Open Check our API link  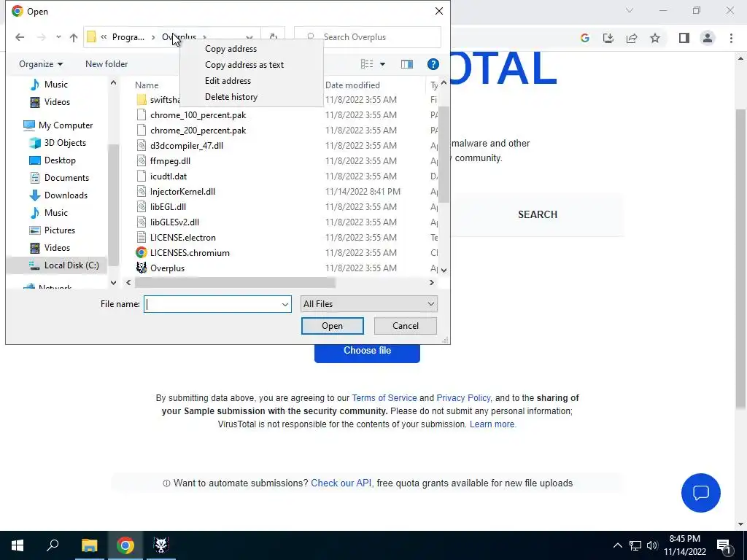pyautogui.click(x=341, y=483)
